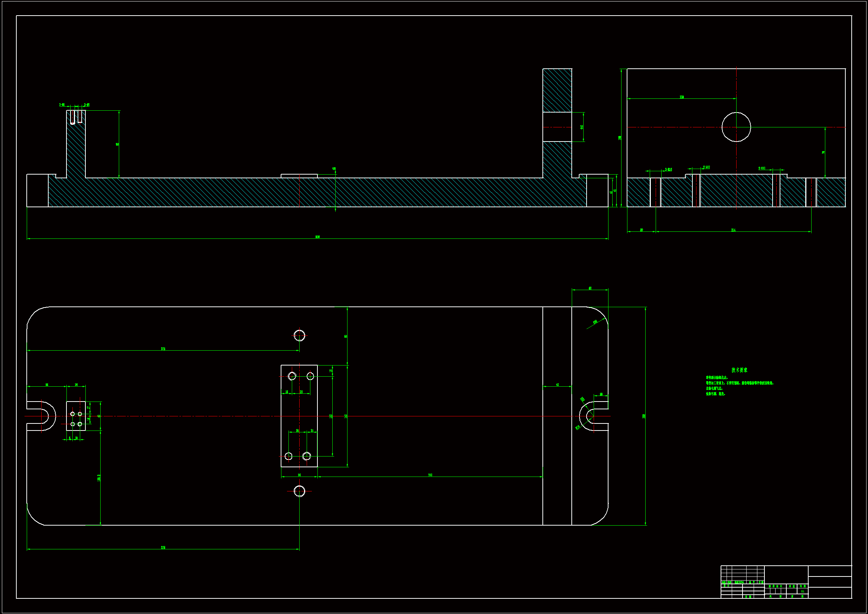Select the 375 dimension text in plan view
Image resolution: width=868 pixels, height=614 pixels.
(163, 349)
